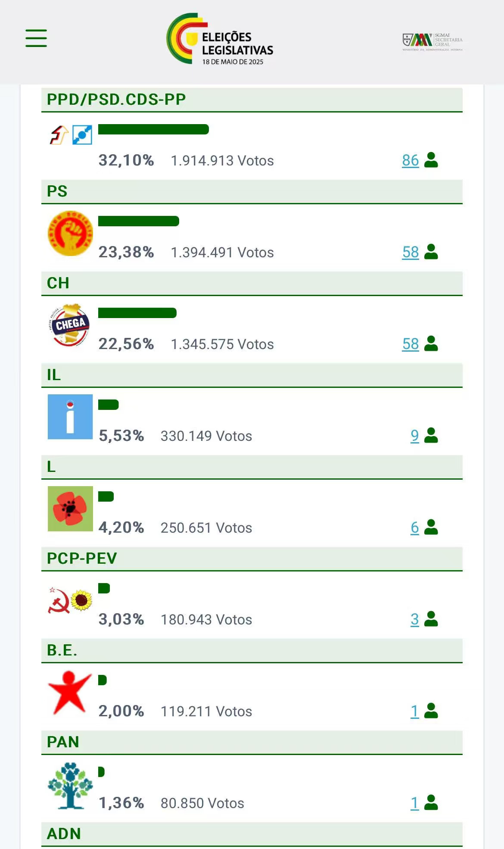The height and width of the screenshot is (849, 504).
Task: Click the PPD/PSD.CDS-PP coalition logo
Action: (70, 134)
